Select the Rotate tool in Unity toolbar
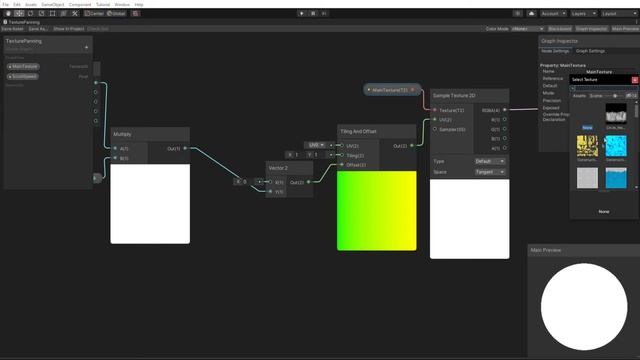 [30, 13]
